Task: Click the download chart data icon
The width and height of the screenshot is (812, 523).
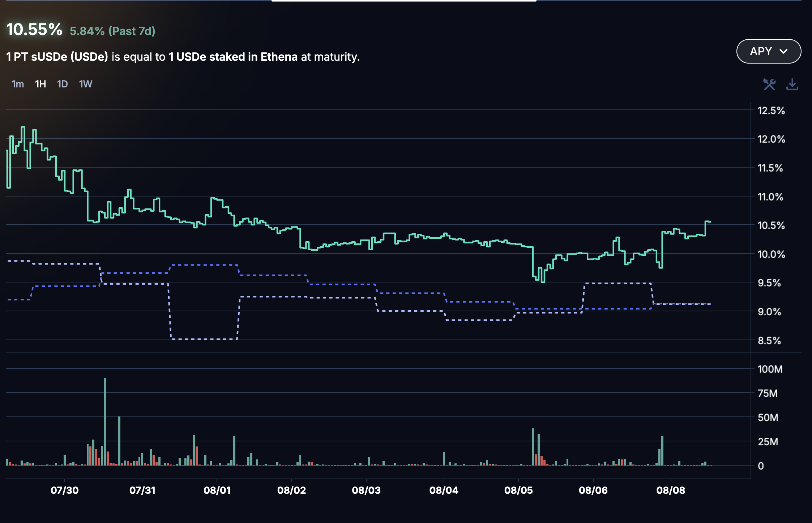Action: 792,85
